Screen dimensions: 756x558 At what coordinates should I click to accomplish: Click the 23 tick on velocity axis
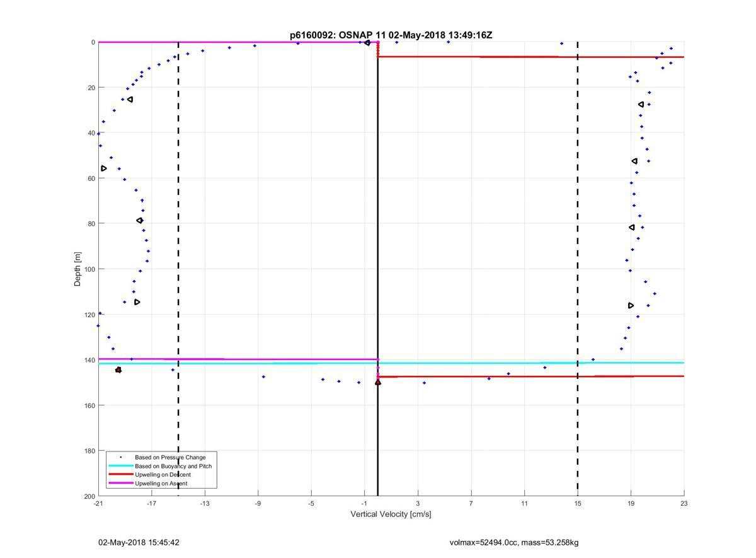684,503
